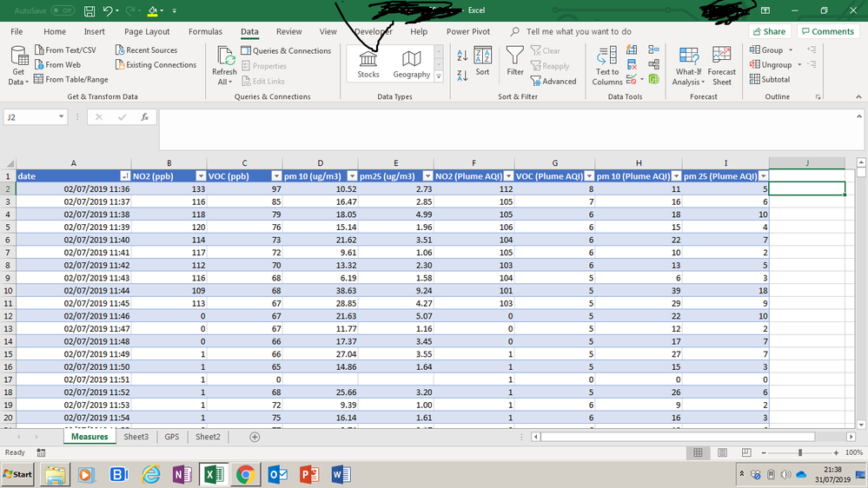Screen dimensions: 868x488
Task: Open the Sheet3 worksheet tab
Action: [x=136, y=437]
